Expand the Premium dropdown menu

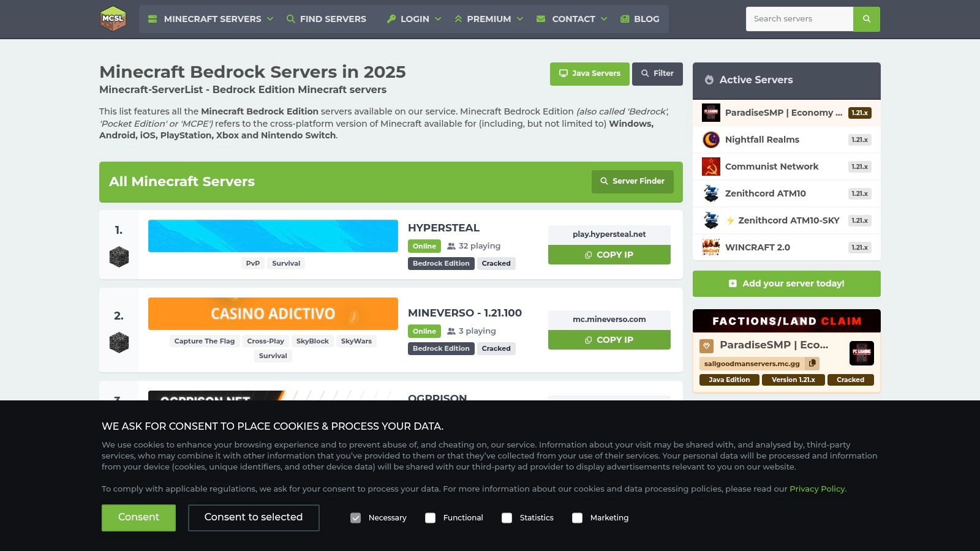[x=489, y=19]
